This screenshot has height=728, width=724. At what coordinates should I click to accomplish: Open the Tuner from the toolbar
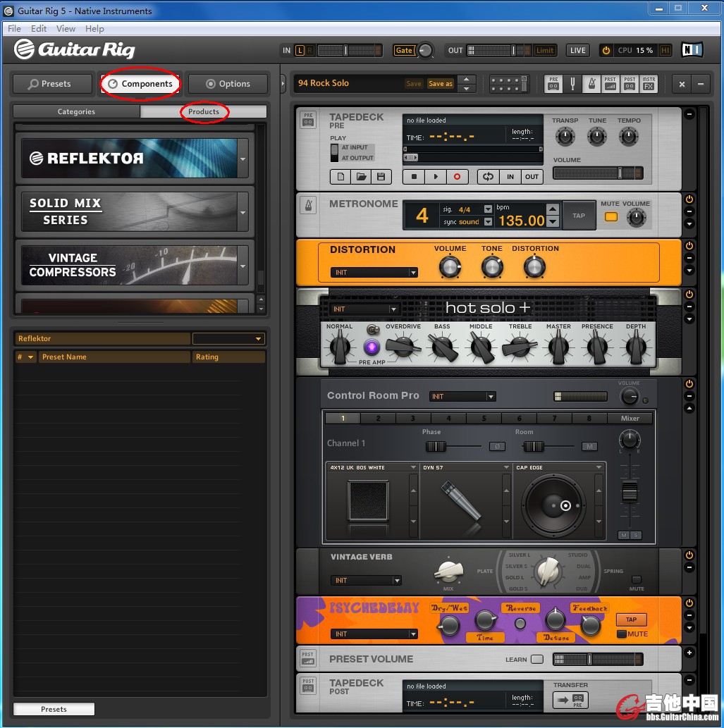click(572, 84)
